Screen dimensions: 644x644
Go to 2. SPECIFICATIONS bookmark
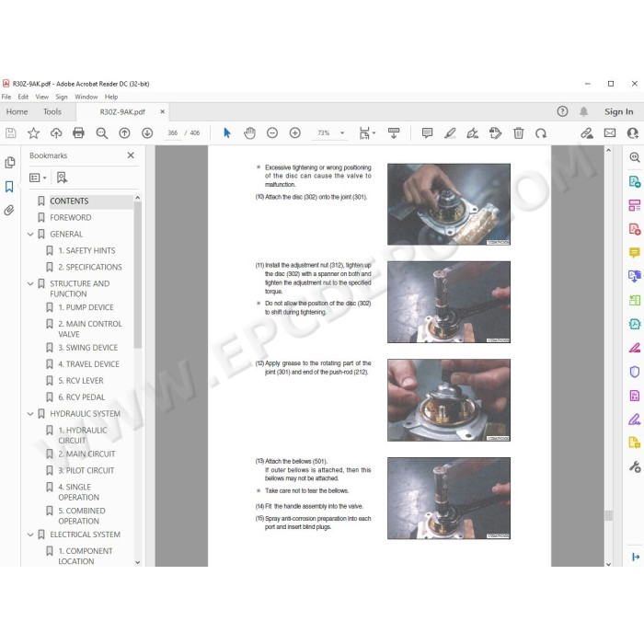[x=90, y=267]
